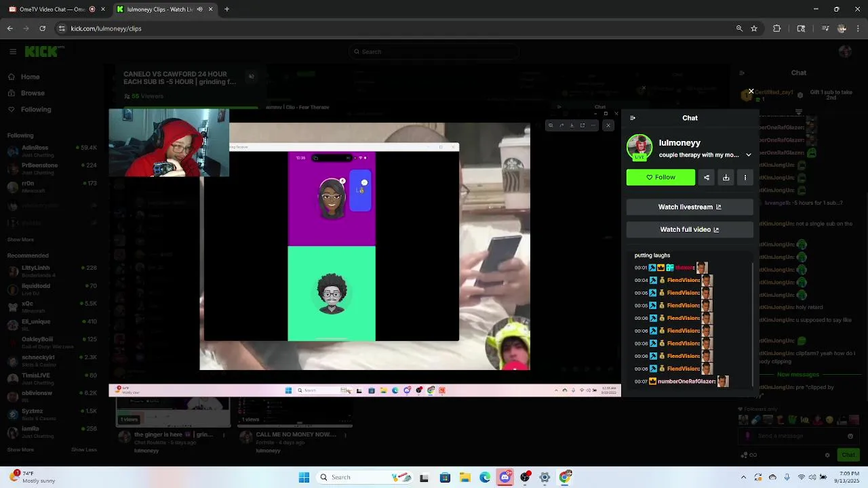Follow lulmoneyy with the green button
The image size is (868, 488).
(660, 178)
